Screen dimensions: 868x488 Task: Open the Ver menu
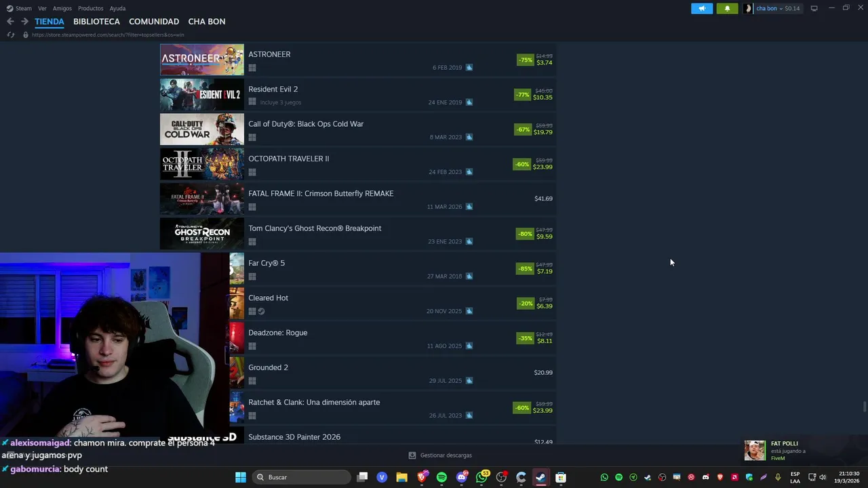point(42,8)
